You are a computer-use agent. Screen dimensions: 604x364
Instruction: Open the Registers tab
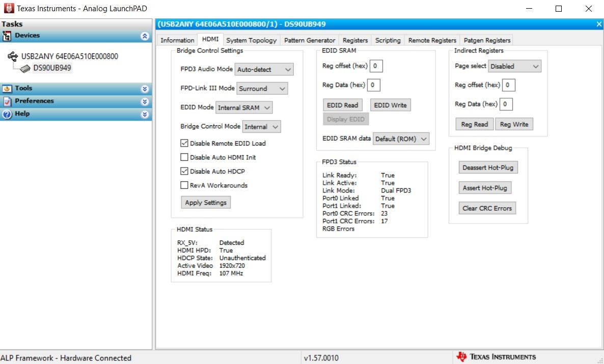click(355, 40)
